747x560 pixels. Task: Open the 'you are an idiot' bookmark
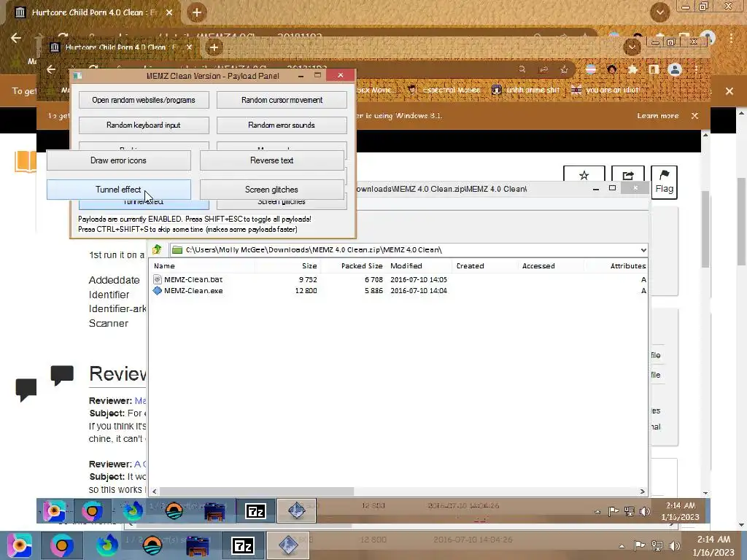tap(605, 90)
